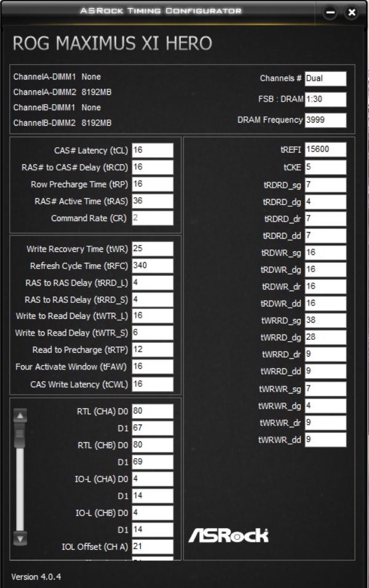Select the CAS Write Latency field

[153, 384]
